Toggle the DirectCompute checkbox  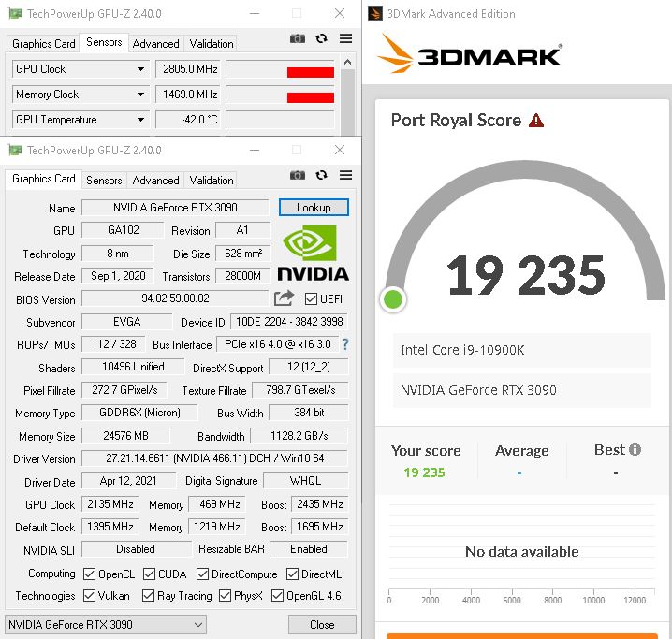coord(202,574)
